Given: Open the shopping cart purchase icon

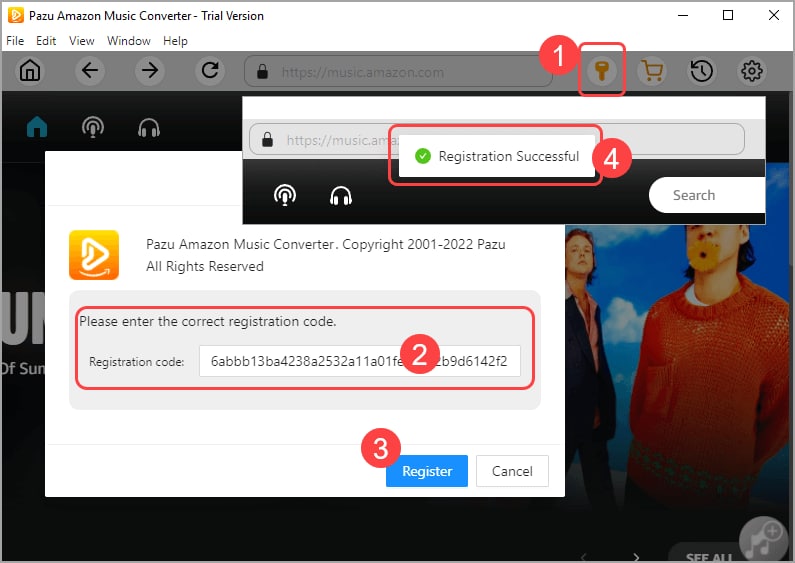Looking at the screenshot, I should pyautogui.click(x=652, y=71).
